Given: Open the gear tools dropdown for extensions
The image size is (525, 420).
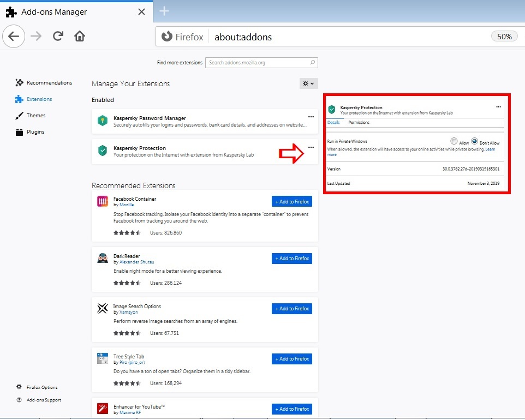Looking at the screenshot, I should pos(308,83).
